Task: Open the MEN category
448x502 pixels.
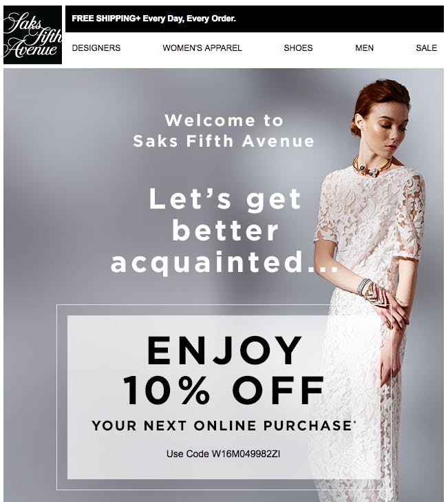Action: [x=365, y=48]
